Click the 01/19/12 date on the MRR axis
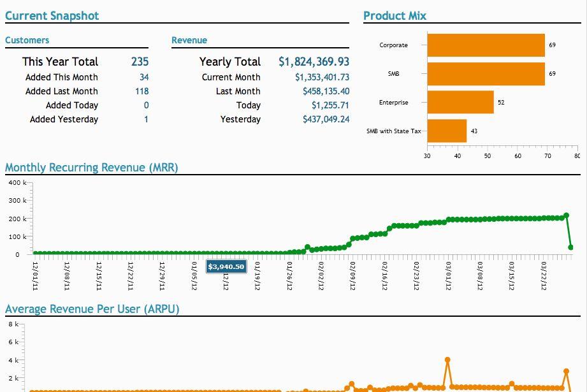This screenshot has width=587, height=392. pyautogui.click(x=257, y=276)
